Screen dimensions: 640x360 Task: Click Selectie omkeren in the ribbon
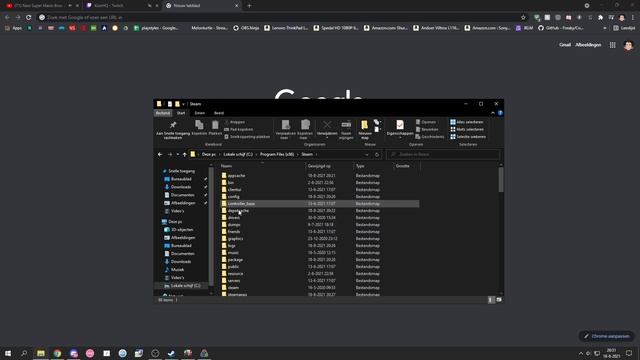click(468, 137)
